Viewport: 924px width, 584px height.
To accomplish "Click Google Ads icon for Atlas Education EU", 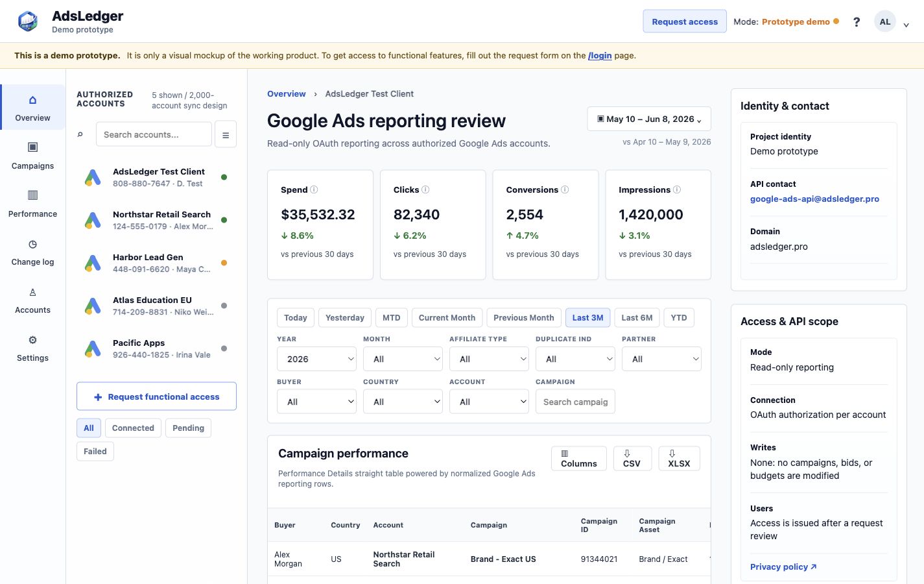I will [93, 306].
